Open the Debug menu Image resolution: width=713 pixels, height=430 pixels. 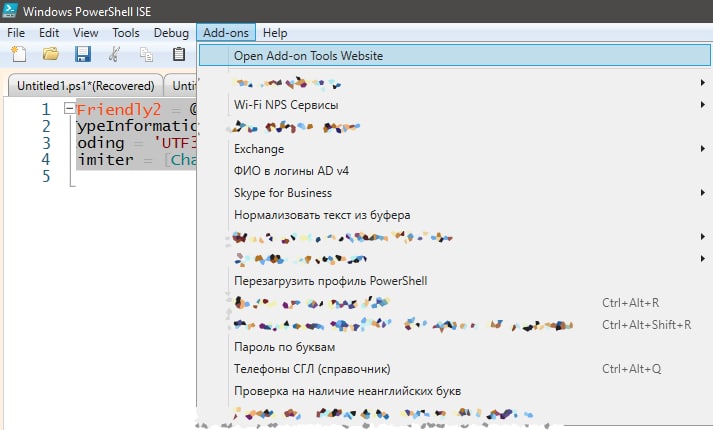(171, 33)
